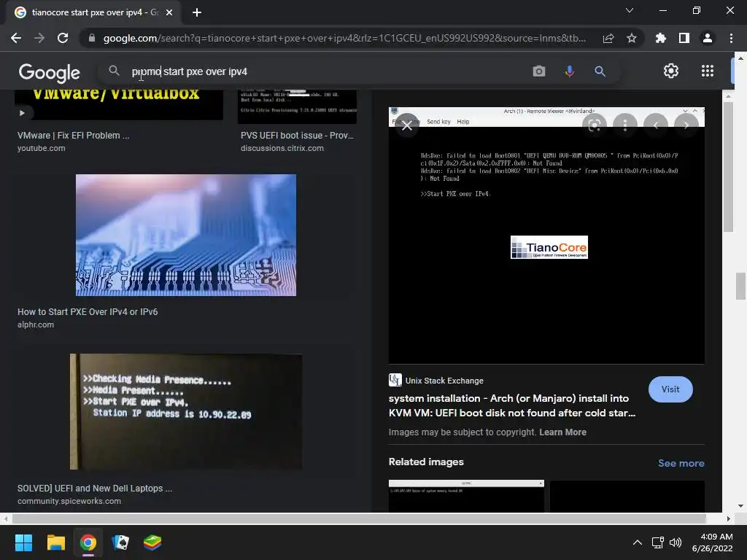
Task: Click the community.spiceworks.com source text
Action: coord(69,501)
